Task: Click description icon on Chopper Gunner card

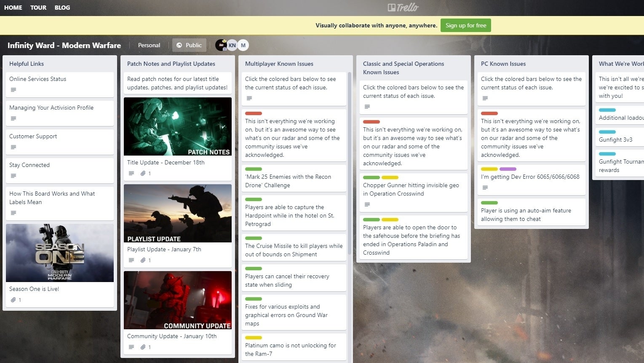Action: click(x=367, y=204)
